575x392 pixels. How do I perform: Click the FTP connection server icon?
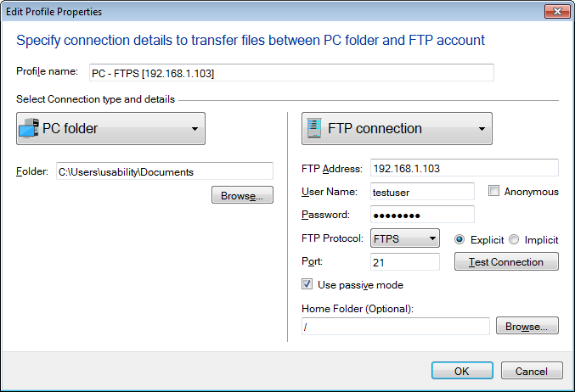(x=313, y=129)
